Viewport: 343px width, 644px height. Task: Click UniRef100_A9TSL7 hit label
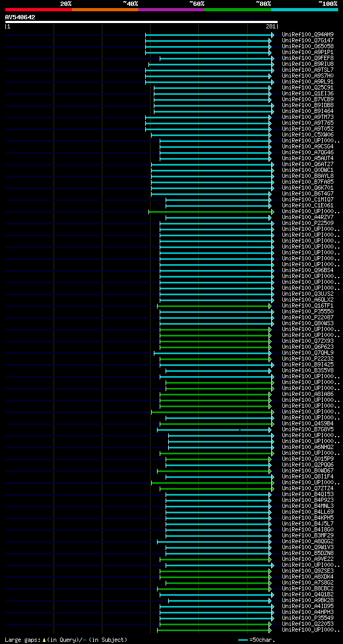308,70
